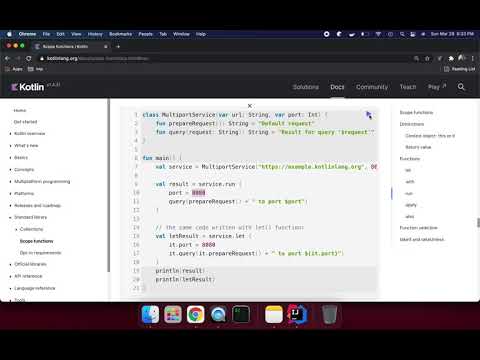Open Finder from the Dock

pyautogui.click(x=150, y=314)
